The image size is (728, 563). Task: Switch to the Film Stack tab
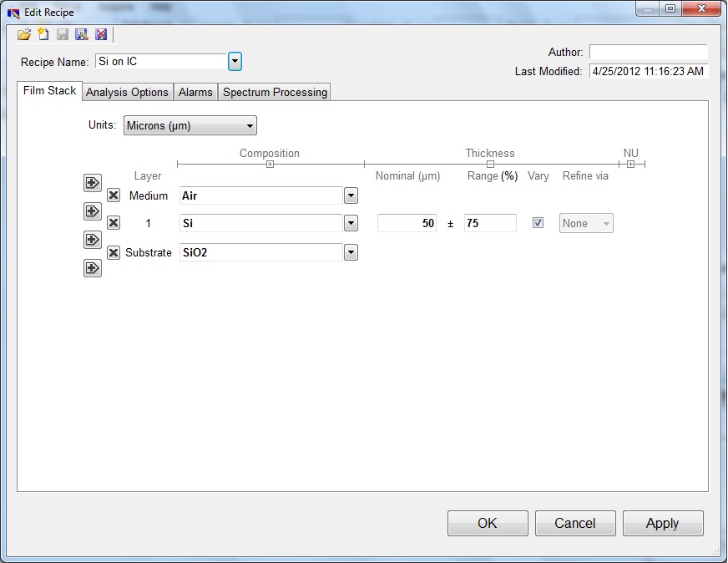(50, 91)
